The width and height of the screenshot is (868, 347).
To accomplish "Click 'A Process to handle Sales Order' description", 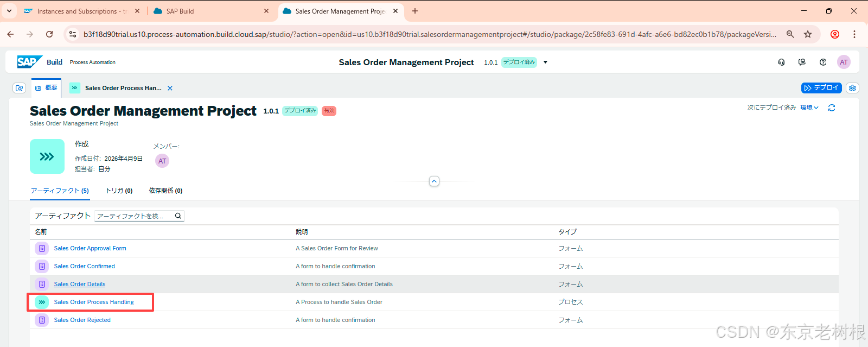I will (x=339, y=302).
